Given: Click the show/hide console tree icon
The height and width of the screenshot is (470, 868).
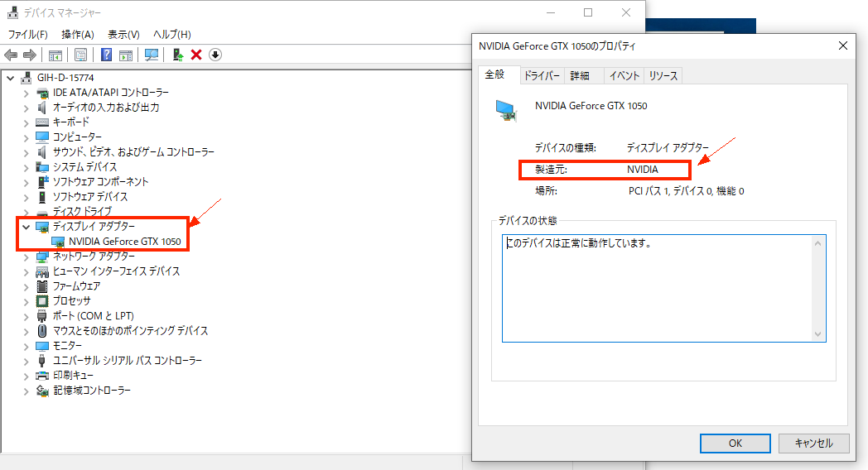Looking at the screenshot, I should (x=55, y=55).
